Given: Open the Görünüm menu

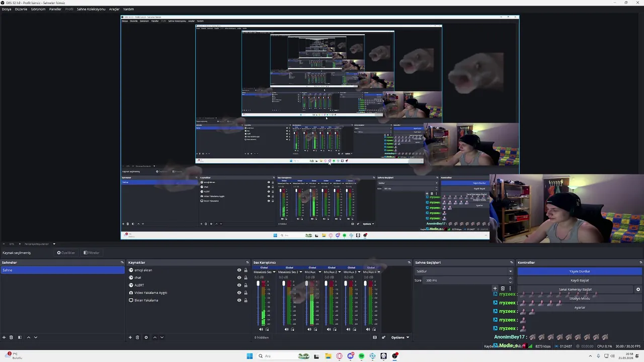Looking at the screenshot, I should pyautogui.click(x=38, y=9).
